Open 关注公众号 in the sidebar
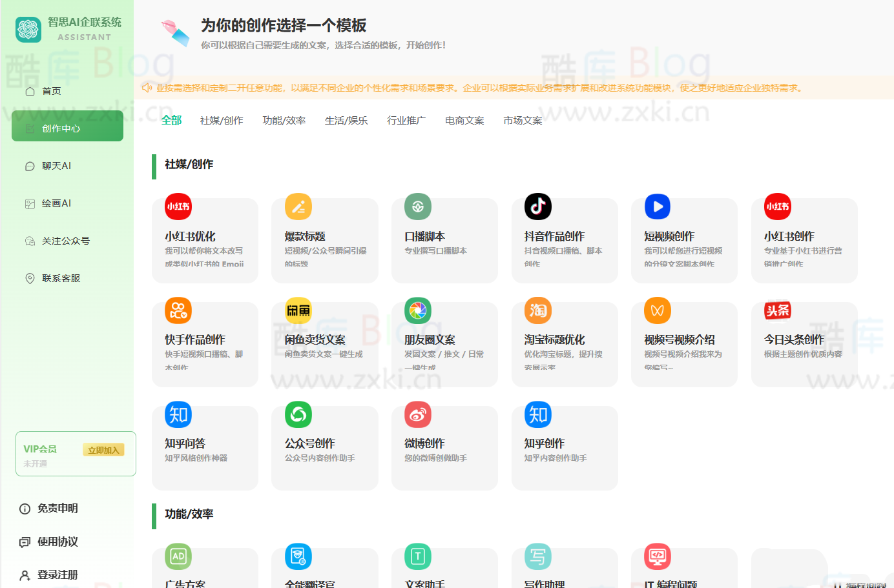This screenshot has height=588, width=894. pyautogui.click(x=67, y=241)
